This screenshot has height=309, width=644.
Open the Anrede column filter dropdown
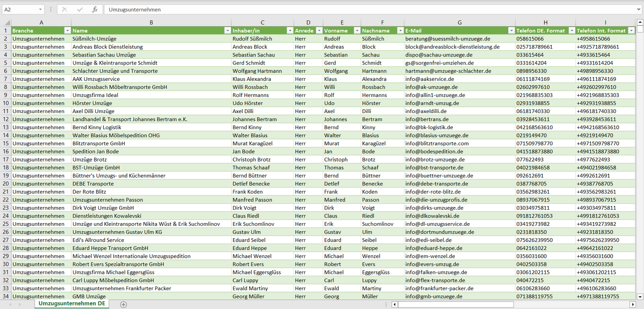[318, 31]
